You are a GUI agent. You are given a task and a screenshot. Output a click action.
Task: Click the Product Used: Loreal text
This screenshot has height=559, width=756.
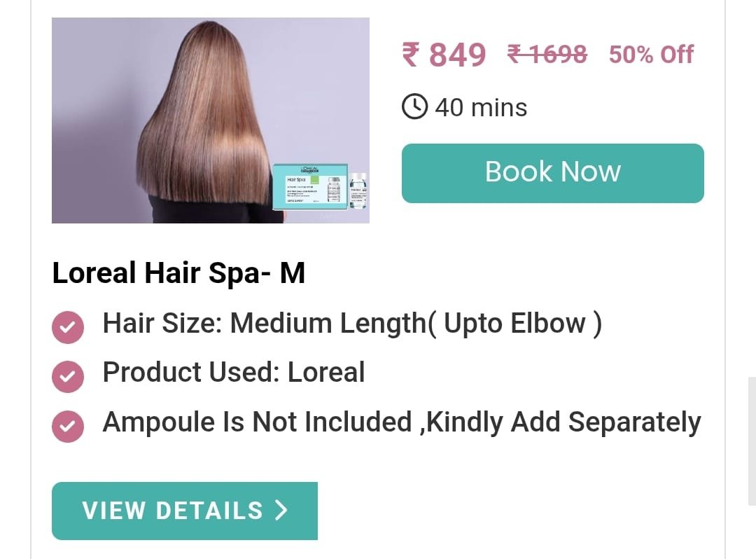[x=234, y=373]
